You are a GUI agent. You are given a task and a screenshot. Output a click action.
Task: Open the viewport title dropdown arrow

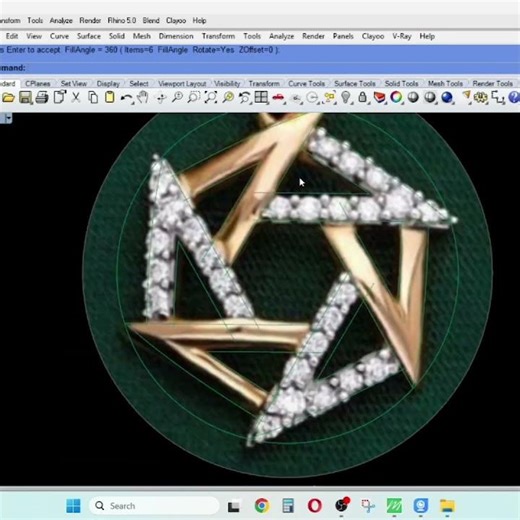pos(8,118)
